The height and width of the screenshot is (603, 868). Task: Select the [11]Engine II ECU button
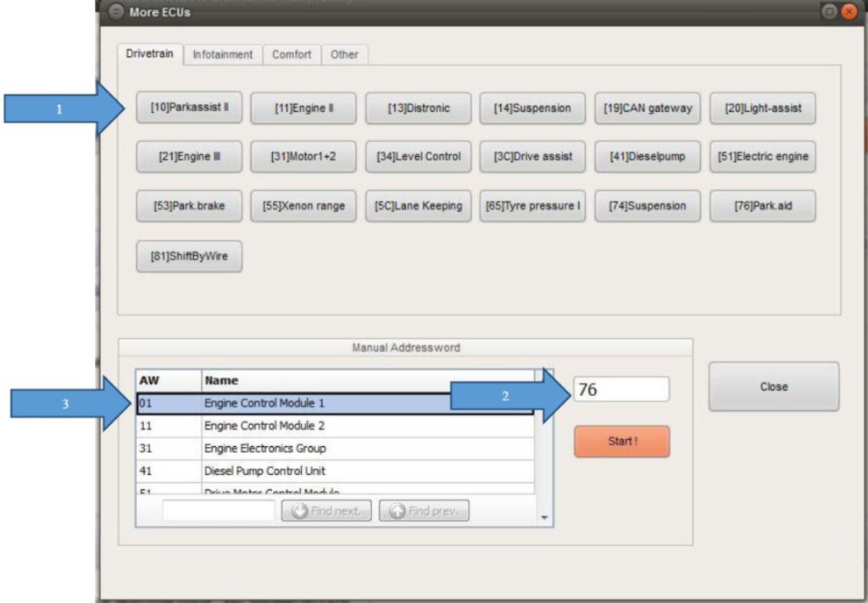coord(303,109)
